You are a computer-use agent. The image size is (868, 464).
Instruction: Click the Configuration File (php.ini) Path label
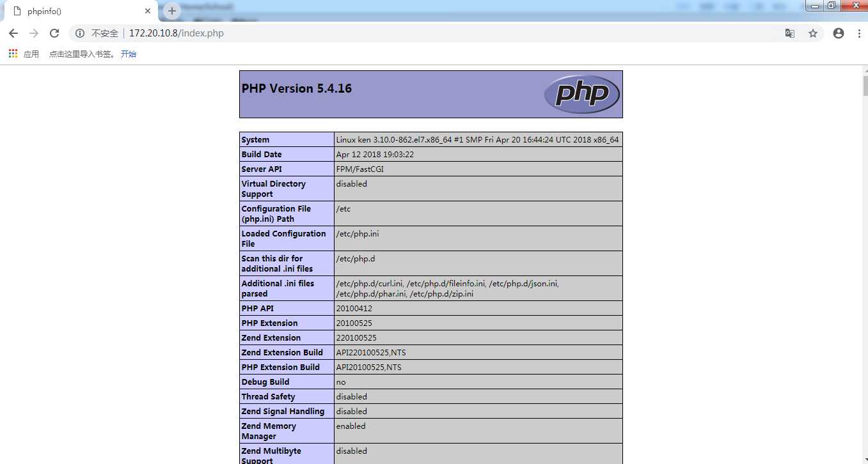point(276,213)
